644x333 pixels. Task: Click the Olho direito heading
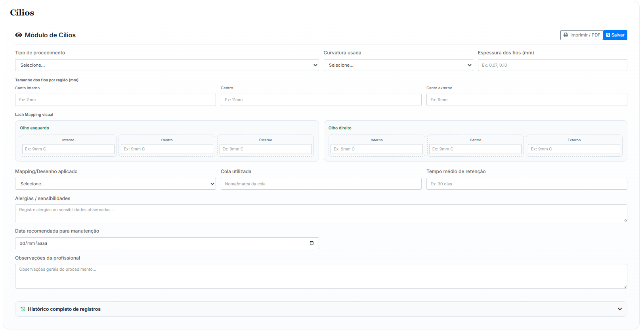coord(340,128)
